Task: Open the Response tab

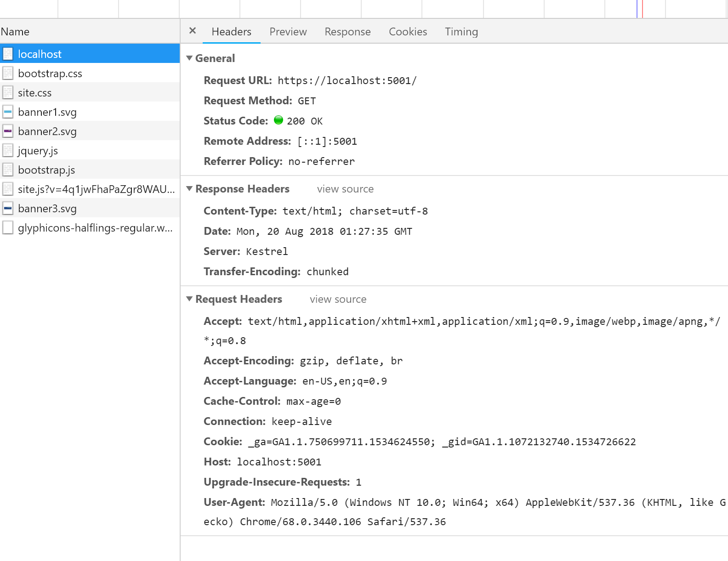Action: (x=347, y=32)
